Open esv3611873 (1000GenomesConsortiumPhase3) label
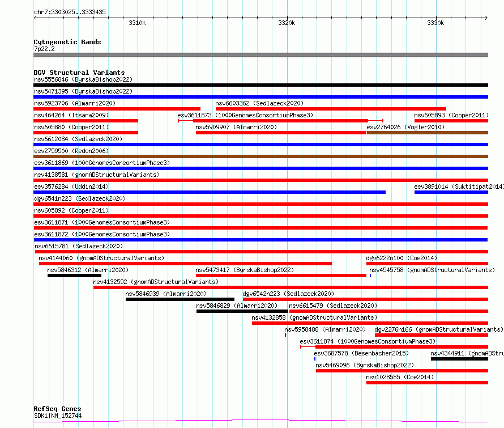This screenshot has width=504, height=428. point(245,115)
